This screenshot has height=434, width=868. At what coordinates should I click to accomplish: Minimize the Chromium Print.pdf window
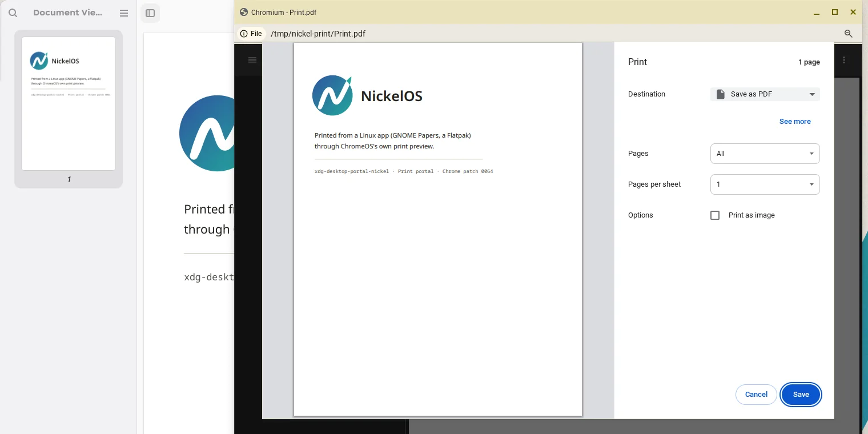817,12
